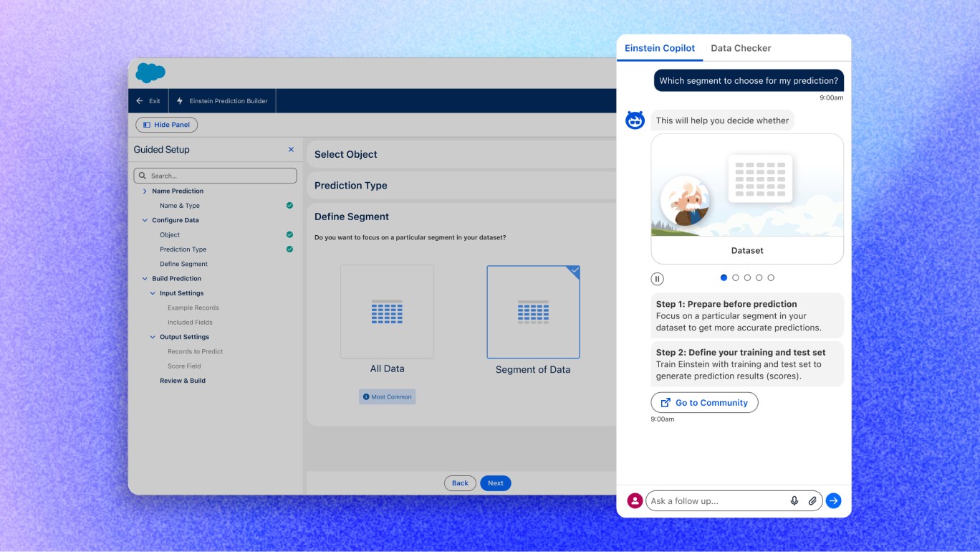Click the Salesforce cloud logo
The height and width of the screenshot is (552, 980).
click(150, 72)
